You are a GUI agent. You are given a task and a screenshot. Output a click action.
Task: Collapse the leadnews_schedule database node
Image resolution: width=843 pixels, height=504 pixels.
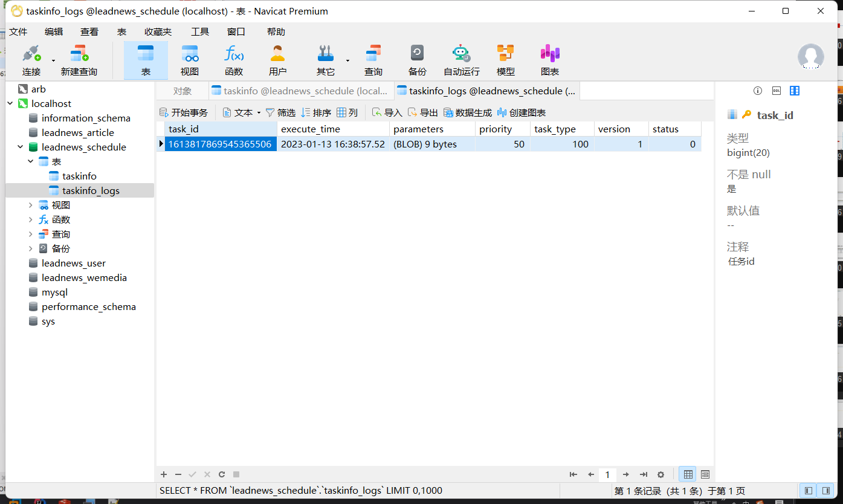20,147
